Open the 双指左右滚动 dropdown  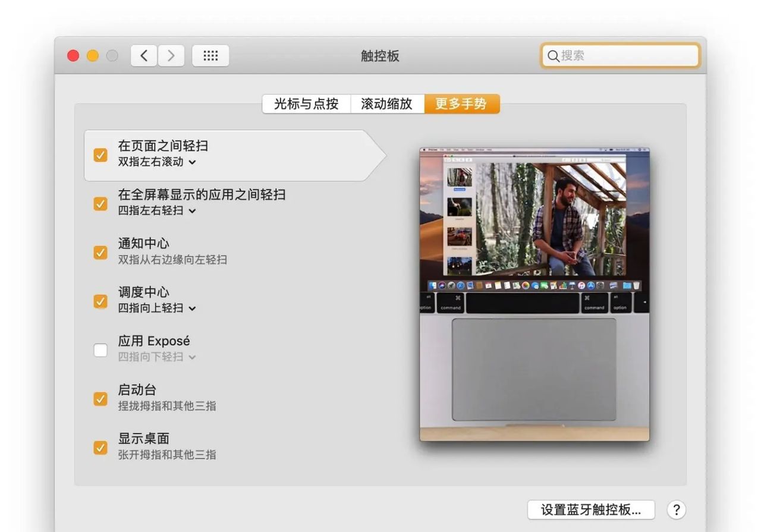(x=191, y=162)
